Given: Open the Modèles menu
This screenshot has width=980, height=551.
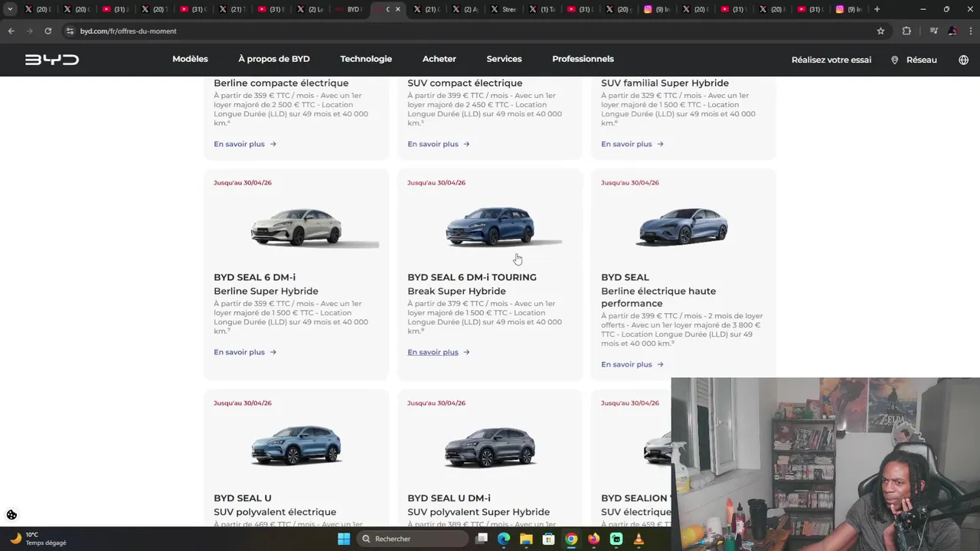Looking at the screenshot, I should [x=190, y=59].
